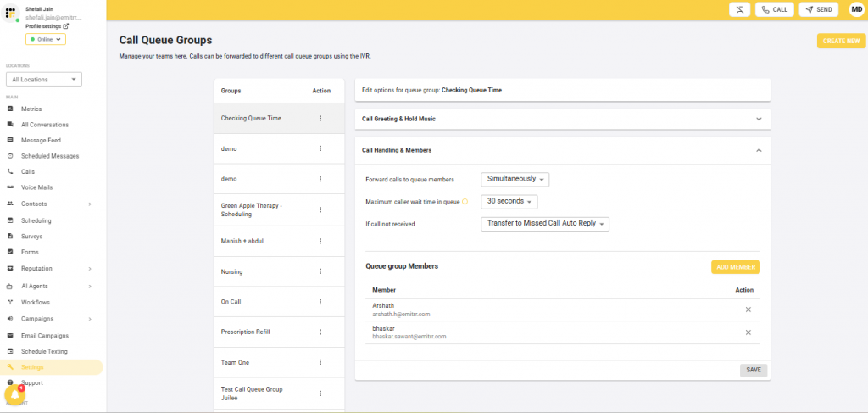This screenshot has width=868, height=413.
Task: Open the All Locations dropdown
Action: pos(44,79)
